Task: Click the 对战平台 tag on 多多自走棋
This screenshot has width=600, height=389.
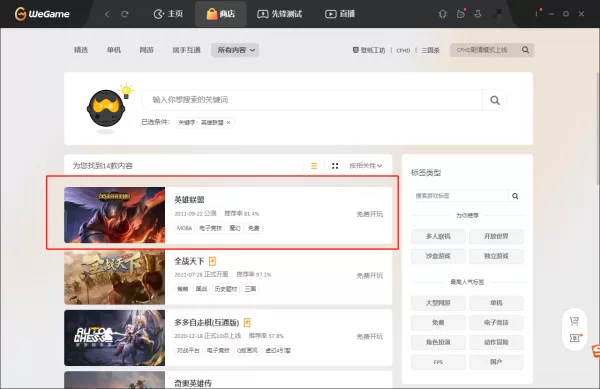Action: pyautogui.click(x=188, y=350)
